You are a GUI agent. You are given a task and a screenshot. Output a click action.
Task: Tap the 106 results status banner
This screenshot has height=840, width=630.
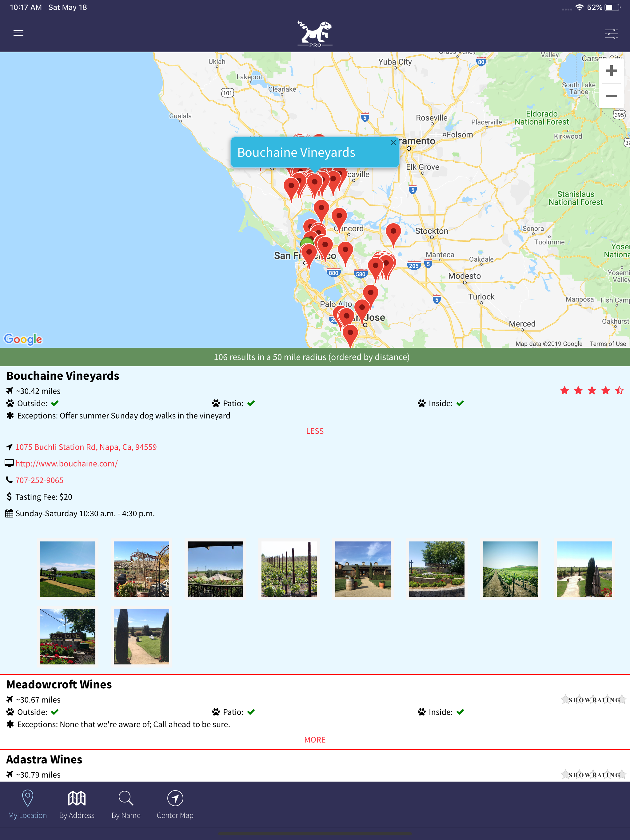pos(315,357)
